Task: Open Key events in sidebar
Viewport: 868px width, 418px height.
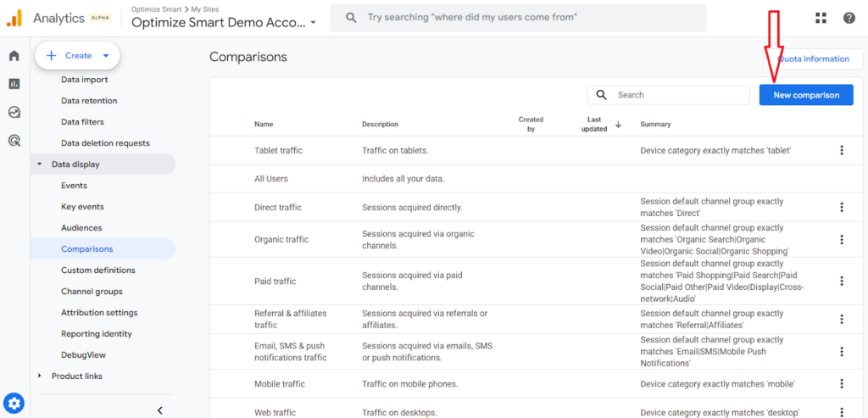Action: 82,207
